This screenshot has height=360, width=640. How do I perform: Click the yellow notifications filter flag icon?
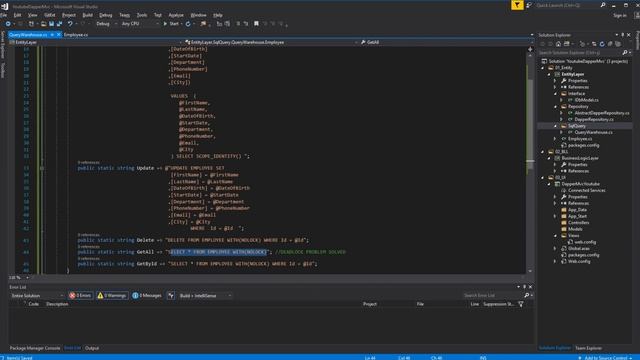(517, 5)
